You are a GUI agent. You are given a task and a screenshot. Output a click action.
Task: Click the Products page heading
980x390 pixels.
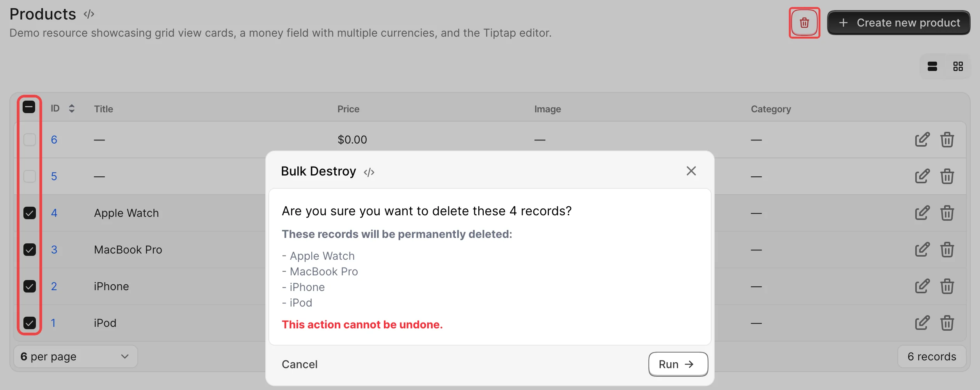[43, 14]
